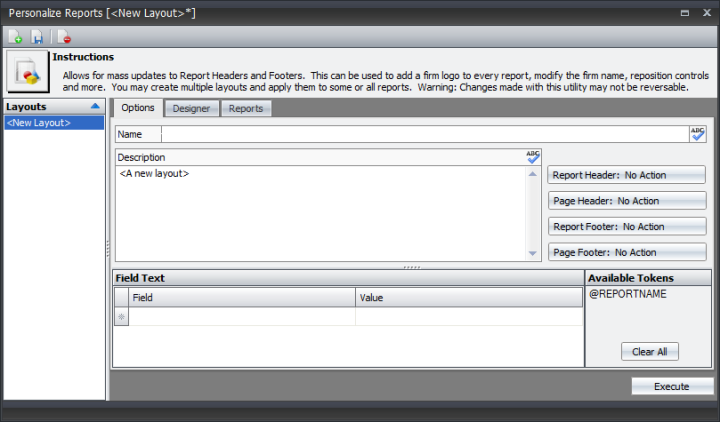Screen dimensions: 720x422
Task: Click the New Layout toolbar icon
Action: point(15,37)
